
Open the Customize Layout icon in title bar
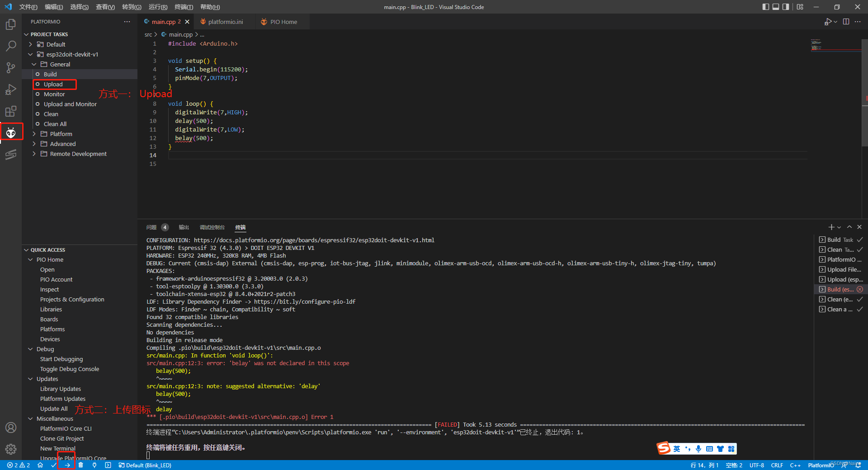pos(800,7)
